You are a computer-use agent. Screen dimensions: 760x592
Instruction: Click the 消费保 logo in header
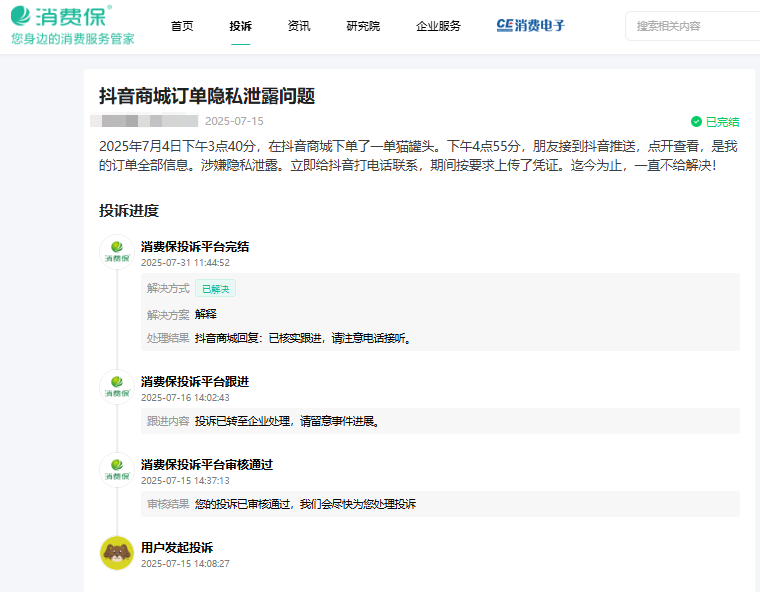(62, 17)
